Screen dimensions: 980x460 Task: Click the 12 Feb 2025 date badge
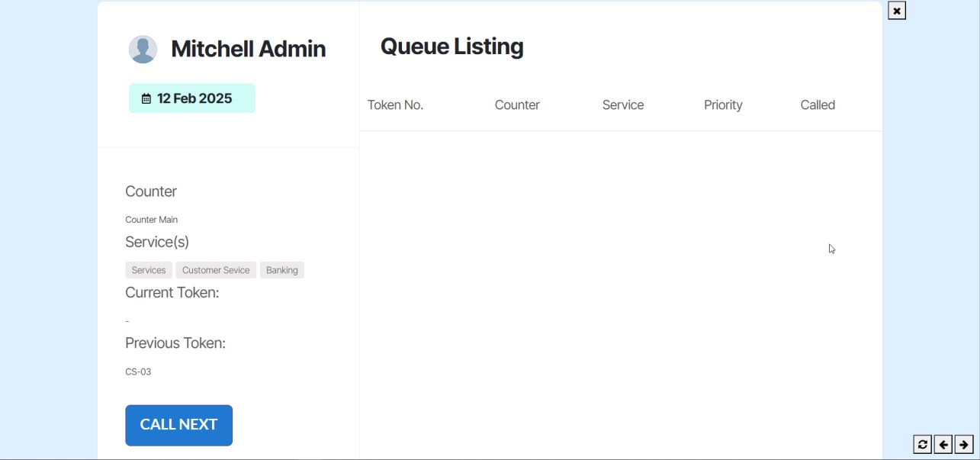(194, 98)
